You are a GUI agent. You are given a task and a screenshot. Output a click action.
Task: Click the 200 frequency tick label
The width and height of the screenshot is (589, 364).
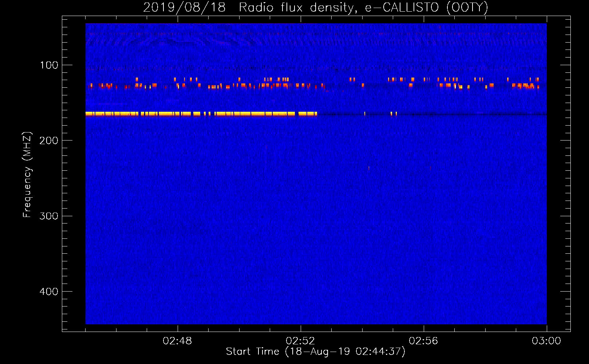(x=49, y=141)
